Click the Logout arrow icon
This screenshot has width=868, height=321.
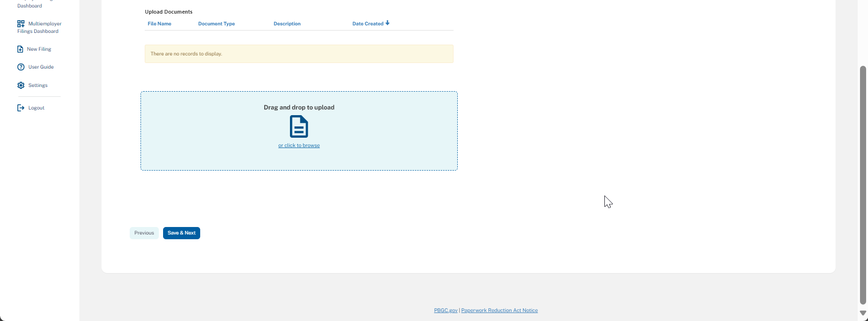(21, 108)
